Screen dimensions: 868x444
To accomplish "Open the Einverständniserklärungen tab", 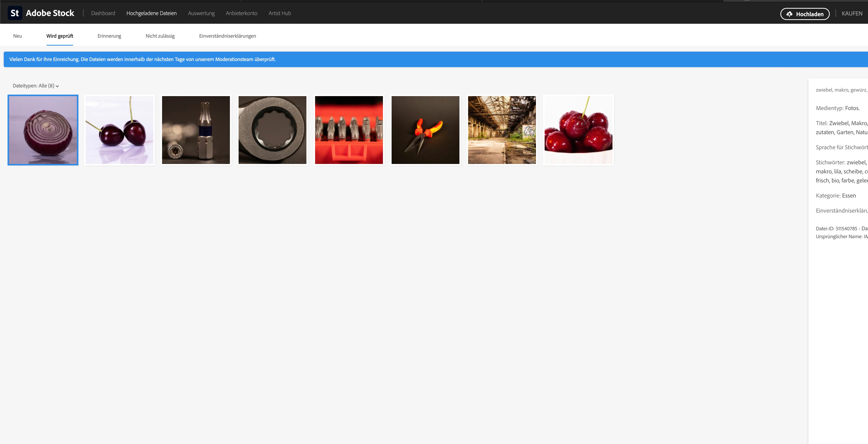I will (227, 36).
